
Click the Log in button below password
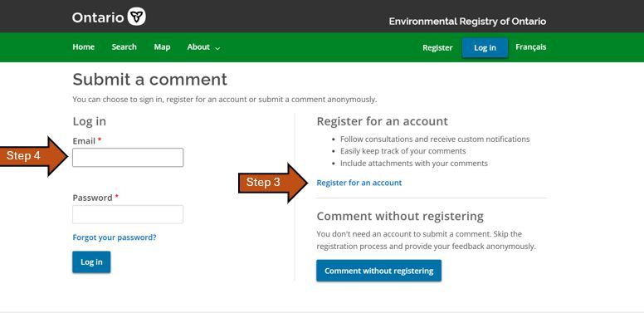pos(91,262)
